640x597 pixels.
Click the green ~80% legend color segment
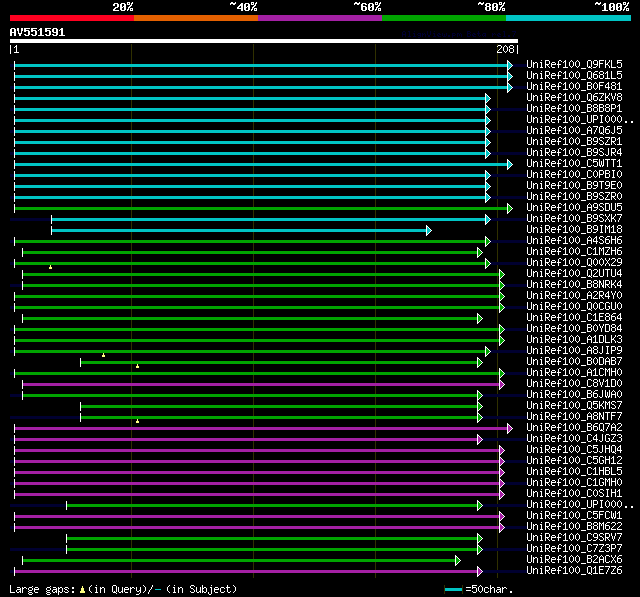point(444,18)
